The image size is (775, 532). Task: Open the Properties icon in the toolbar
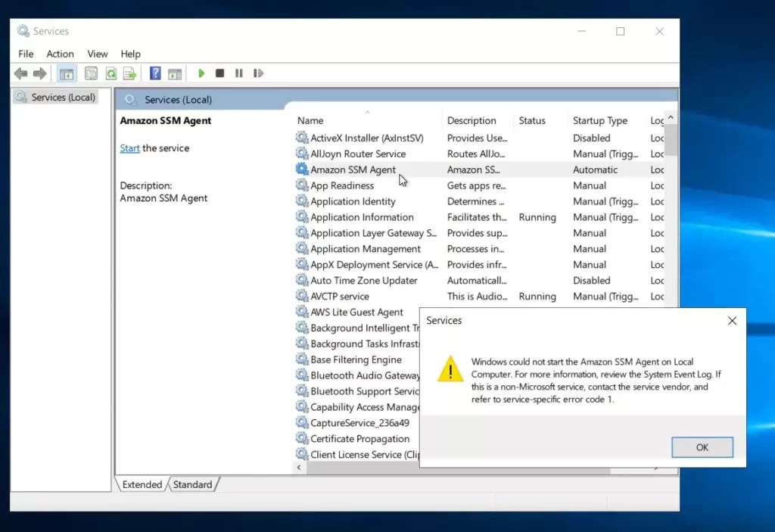tap(91, 73)
